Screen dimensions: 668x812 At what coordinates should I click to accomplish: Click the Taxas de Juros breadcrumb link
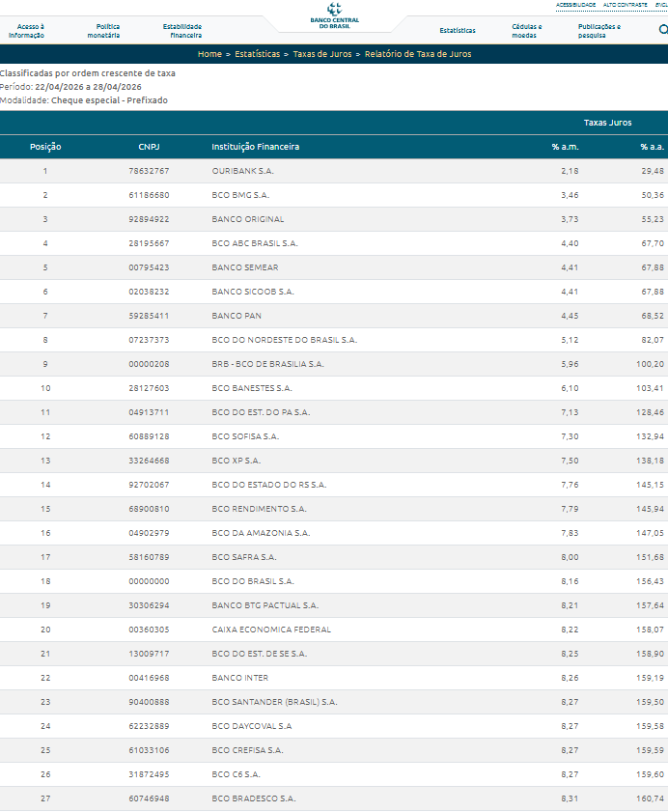pyautogui.click(x=322, y=54)
